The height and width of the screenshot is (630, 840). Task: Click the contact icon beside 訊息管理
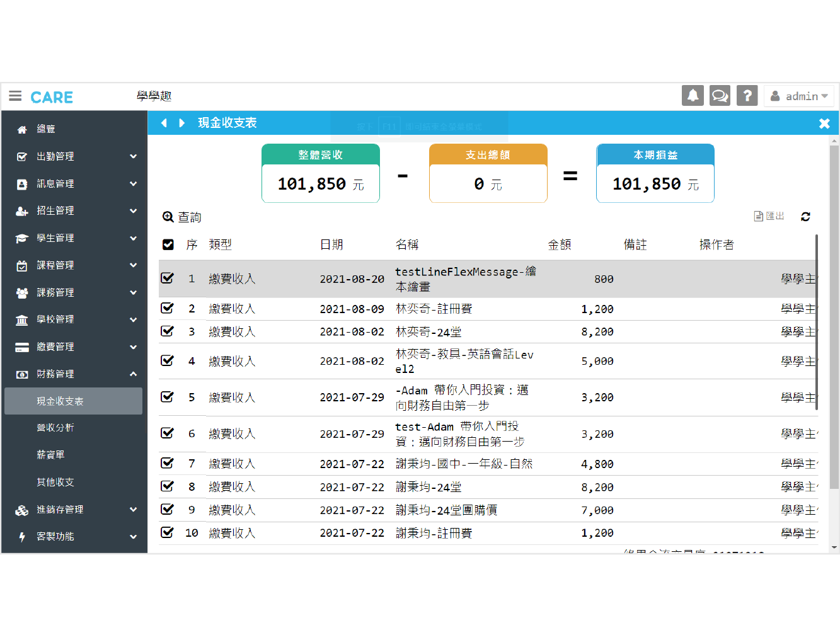point(22,184)
